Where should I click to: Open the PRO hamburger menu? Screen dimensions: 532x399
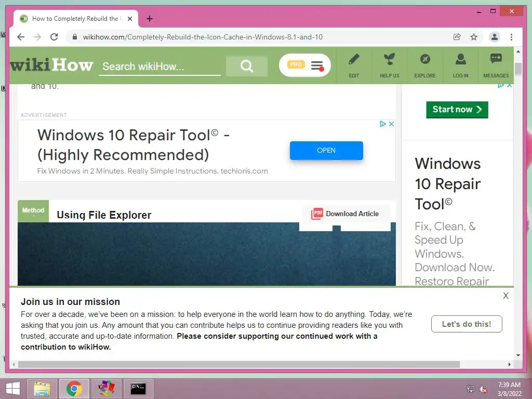click(304, 65)
